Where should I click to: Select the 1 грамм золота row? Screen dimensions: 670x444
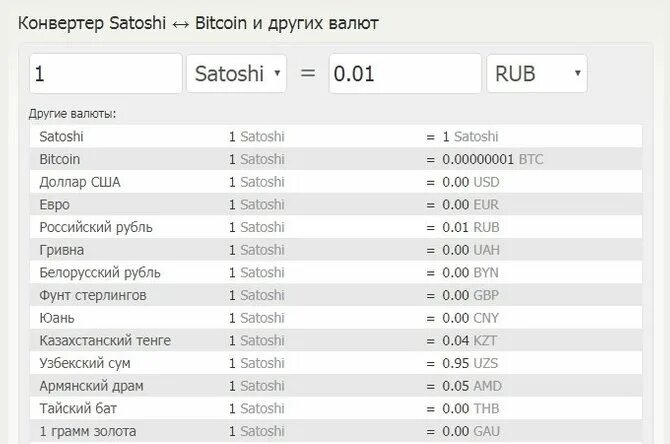(336, 431)
